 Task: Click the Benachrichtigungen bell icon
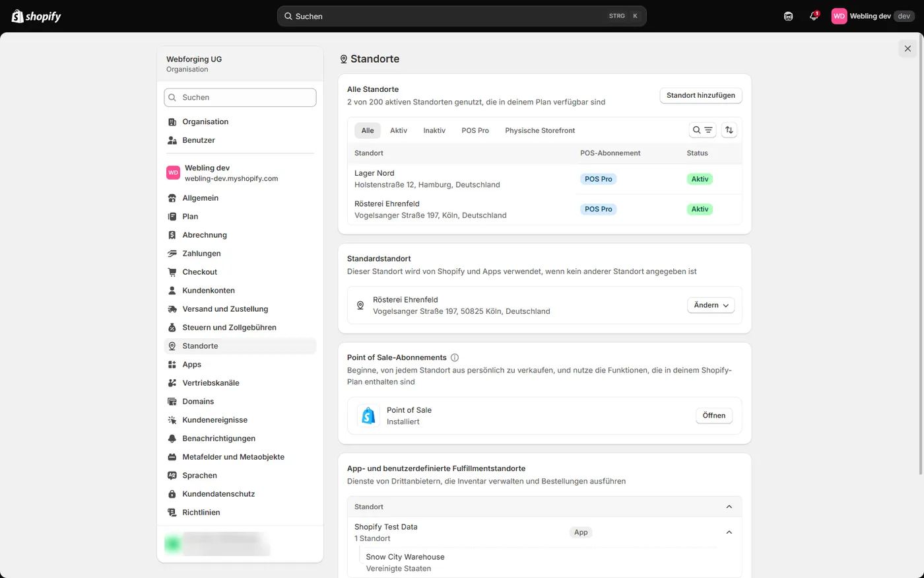click(172, 439)
